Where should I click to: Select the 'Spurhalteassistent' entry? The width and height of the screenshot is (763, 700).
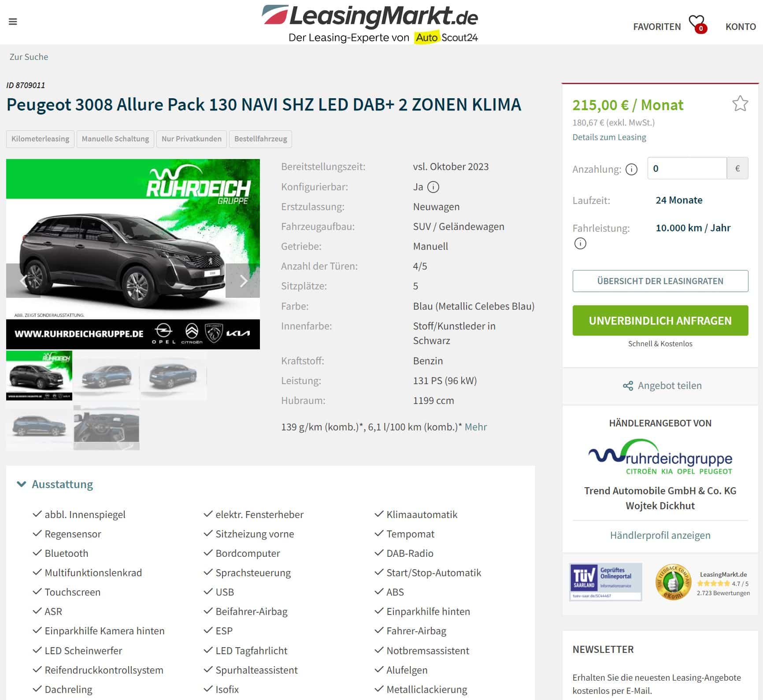(256, 670)
